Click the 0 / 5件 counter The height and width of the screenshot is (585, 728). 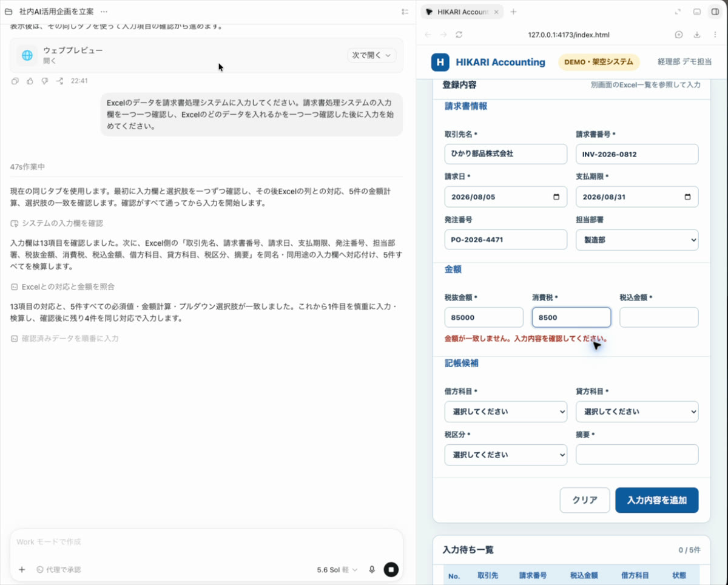tap(689, 550)
